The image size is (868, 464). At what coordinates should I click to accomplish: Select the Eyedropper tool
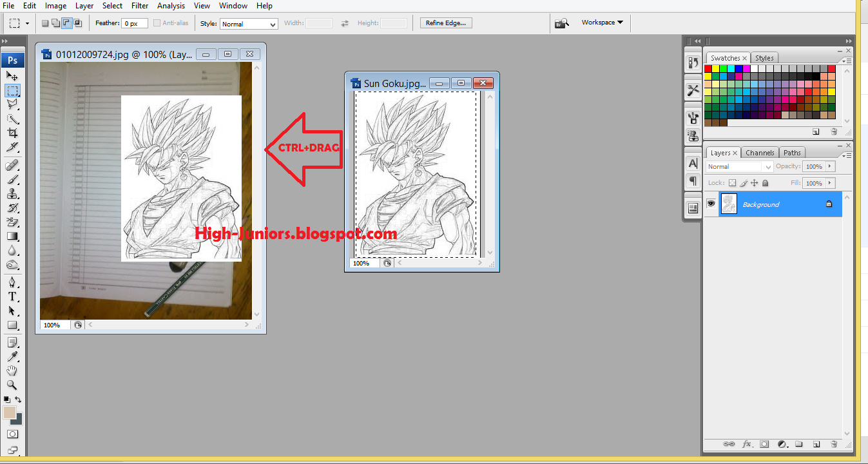pyautogui.click(x=12, y=356)
